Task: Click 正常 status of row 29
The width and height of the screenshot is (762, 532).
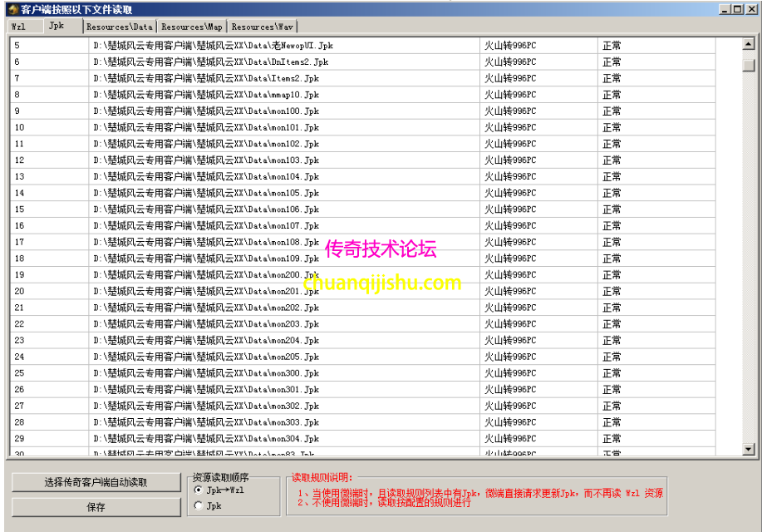Action: (x=612, y=439)
